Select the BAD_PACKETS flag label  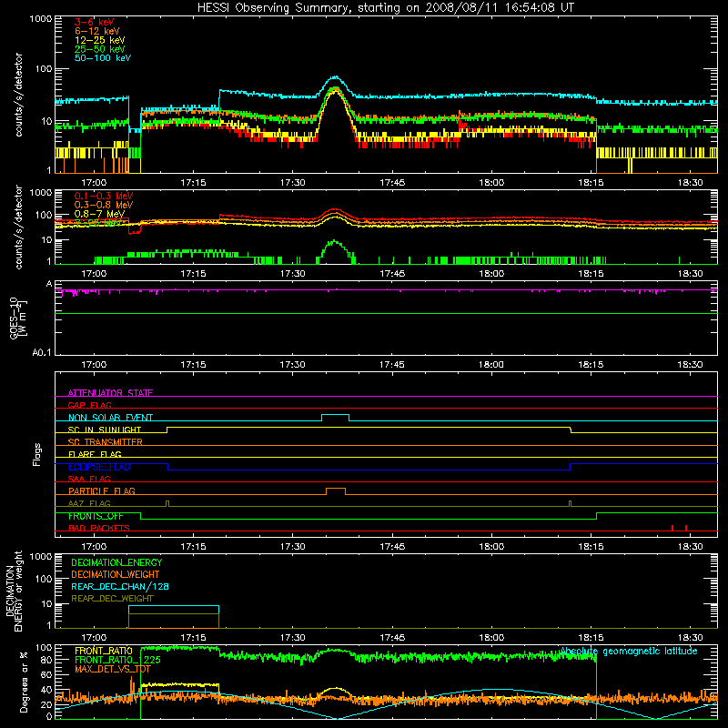tap(99, 528)
